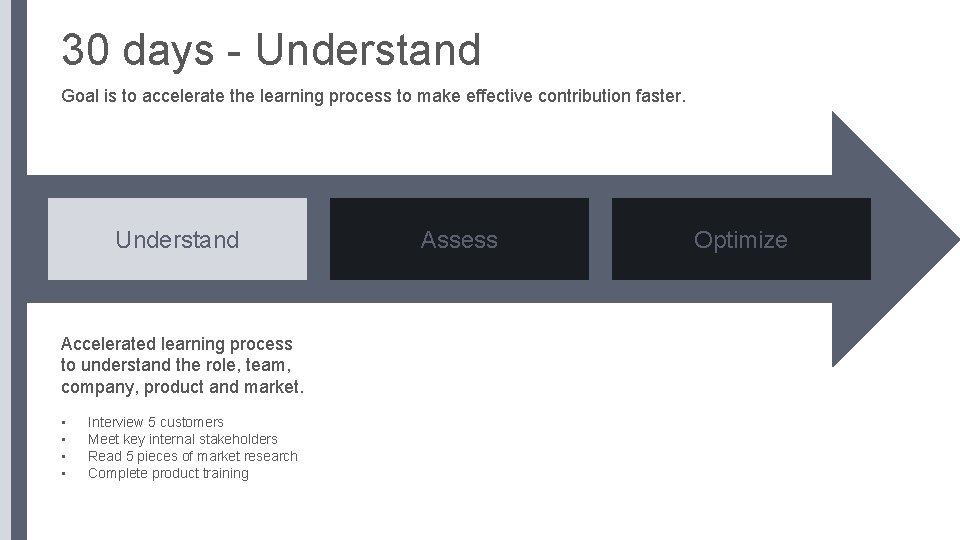Click the dark Optimize box

[x=740, y=239]
